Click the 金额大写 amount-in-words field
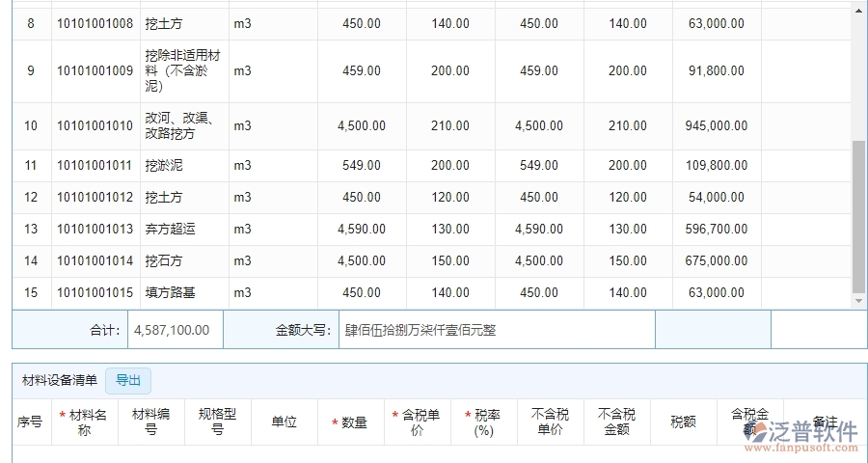Viewport: 868px width, 463px height. [496, 330]
